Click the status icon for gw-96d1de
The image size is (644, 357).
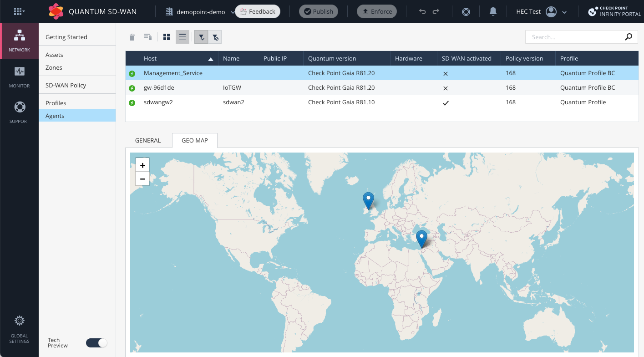132,88
